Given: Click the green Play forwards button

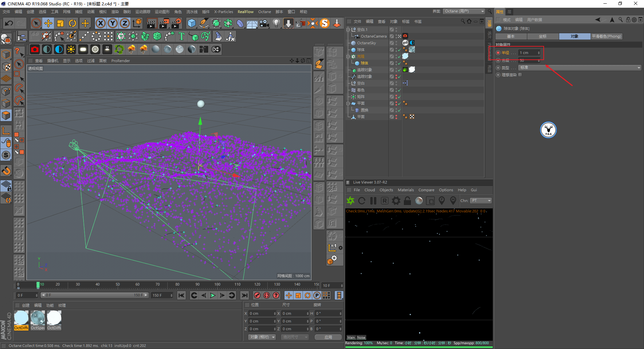Looking at the screenshot, I should click(213, 295).
